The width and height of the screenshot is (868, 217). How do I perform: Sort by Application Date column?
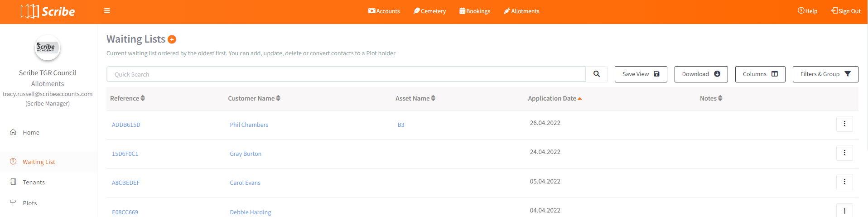pyautogui.click(x=555, y=98)
